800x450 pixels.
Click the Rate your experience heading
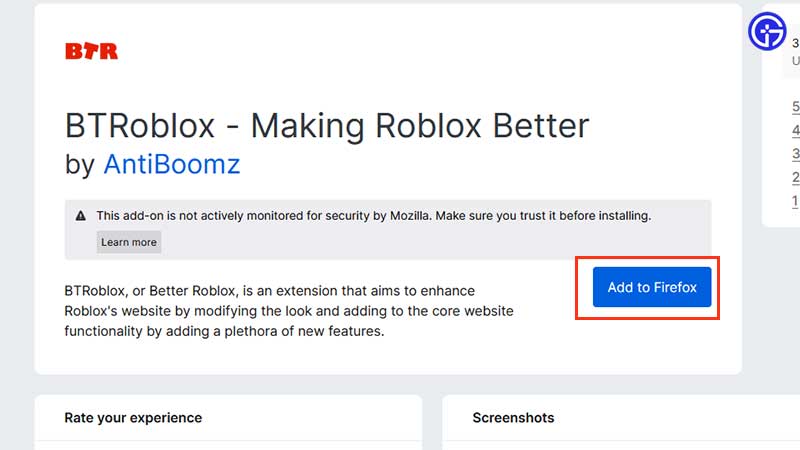point(133,418)
